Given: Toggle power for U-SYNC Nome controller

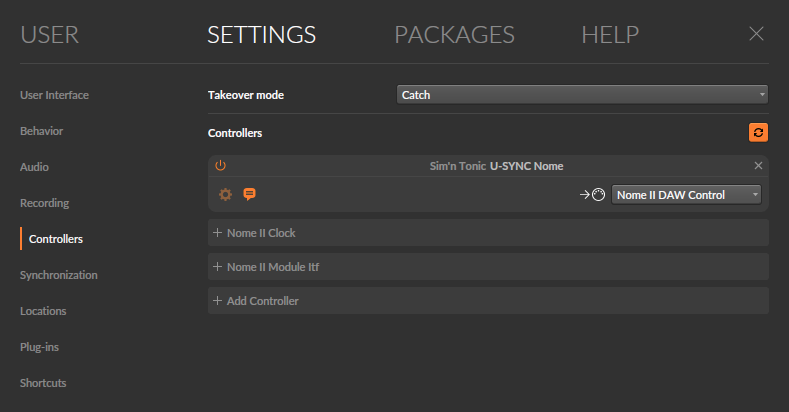Looking at the screenshot, I should click(x=220, y=166).
